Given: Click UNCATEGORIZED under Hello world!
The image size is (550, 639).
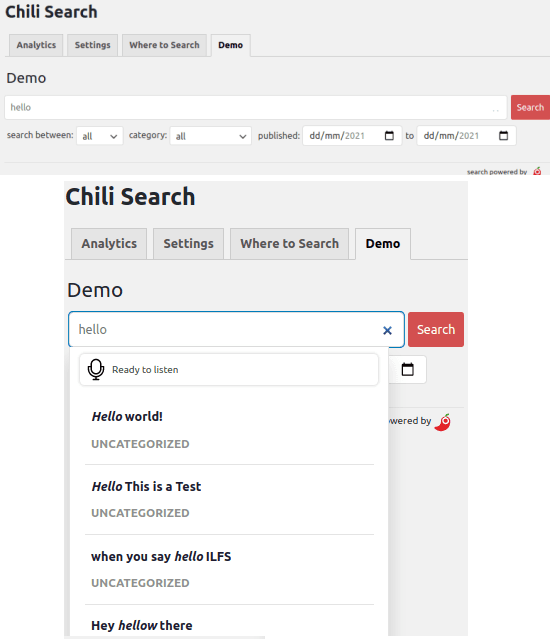Looking at the screenshot, I should click(x=140, y=444).
